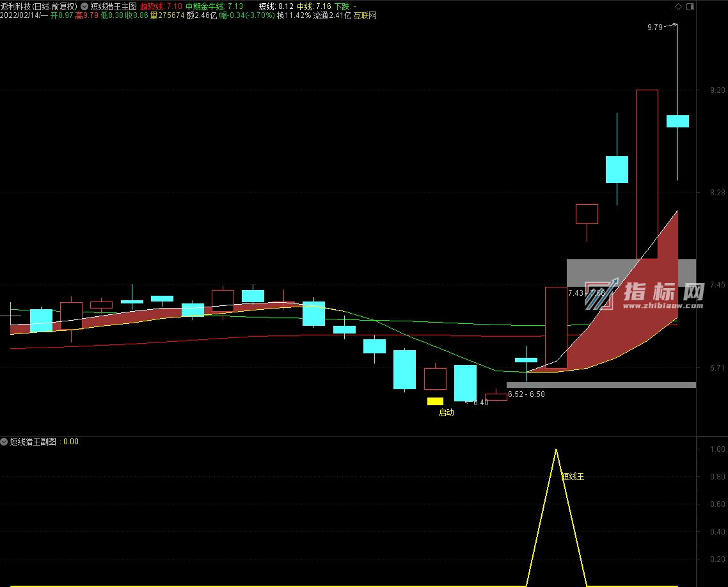Click the 短线猎王副图 sub-chart indicator name
This screenshot has width=728, height=587.
[33, 442]
